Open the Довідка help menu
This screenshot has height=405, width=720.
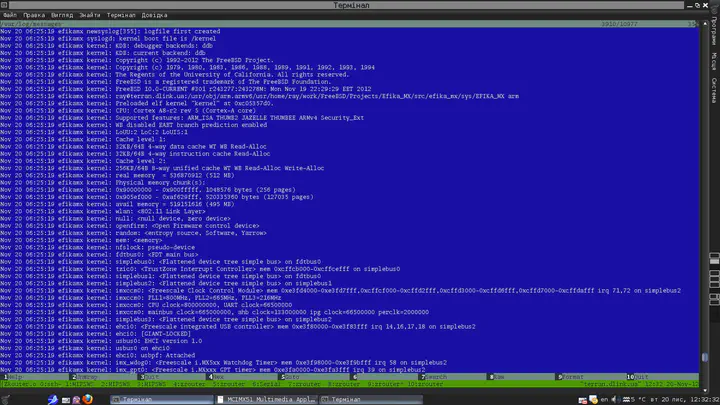coord(155,16)
